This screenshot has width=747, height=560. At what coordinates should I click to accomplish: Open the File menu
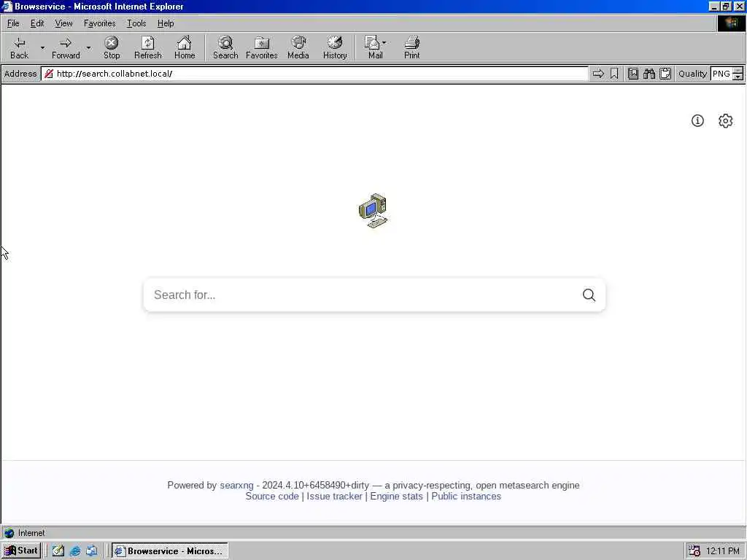pyautogui.click(x=13, y=23)
